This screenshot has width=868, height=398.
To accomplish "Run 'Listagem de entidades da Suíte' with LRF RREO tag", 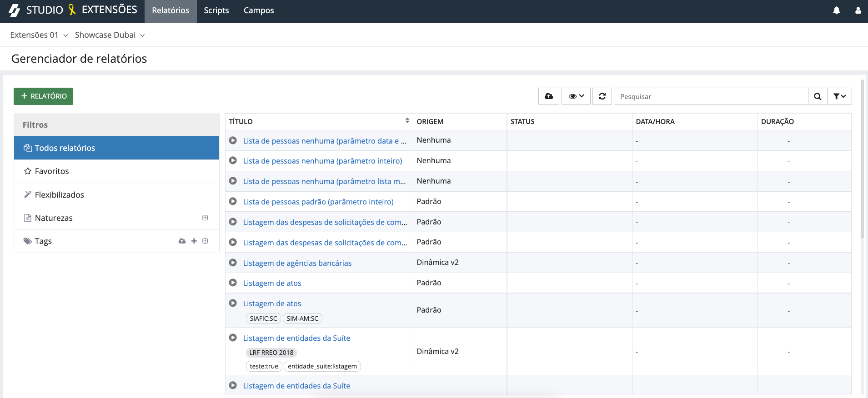I will click(233, 338).
